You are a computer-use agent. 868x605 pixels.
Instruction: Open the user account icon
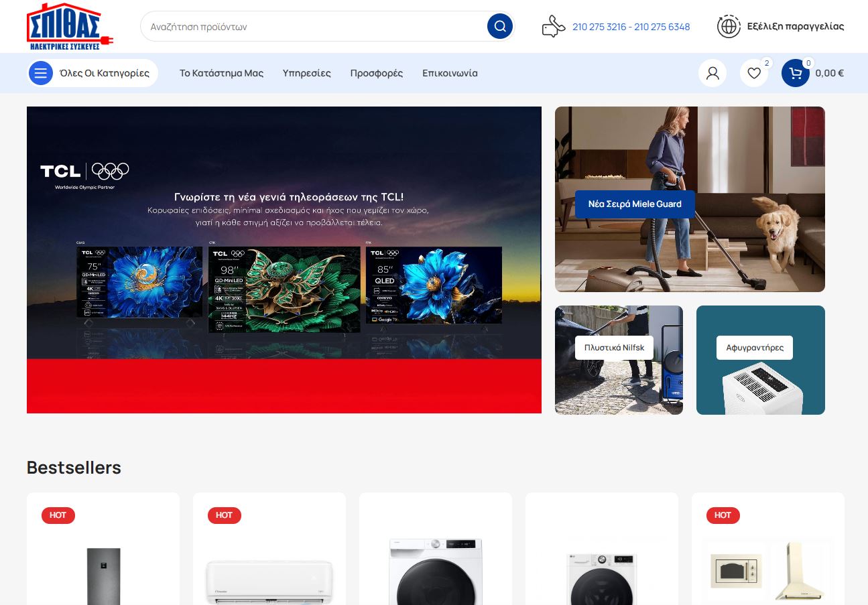click(x=712, y=73)
